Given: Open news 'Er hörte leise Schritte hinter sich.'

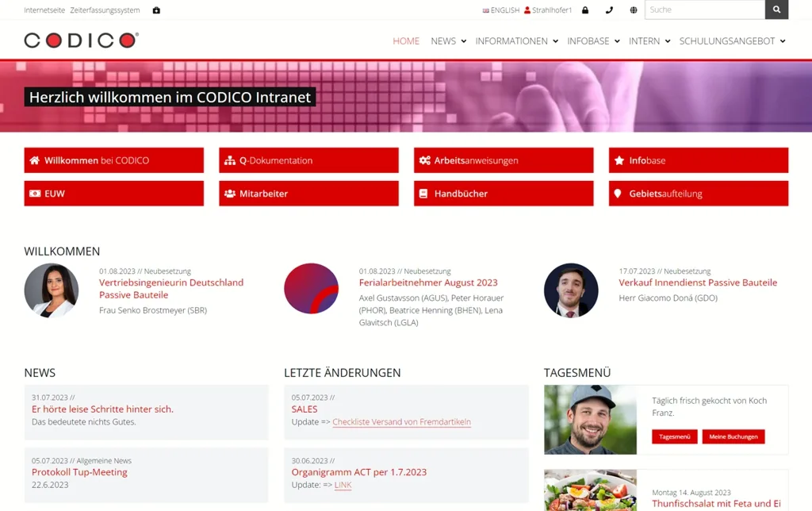Looking at the screenshot, I should pyautogui.click(x=102, y=409).
